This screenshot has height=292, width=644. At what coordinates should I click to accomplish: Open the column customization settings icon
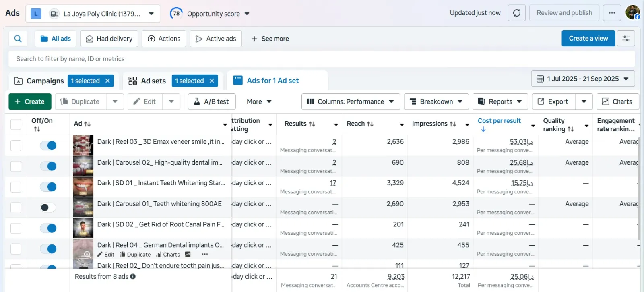pos(626,39)
